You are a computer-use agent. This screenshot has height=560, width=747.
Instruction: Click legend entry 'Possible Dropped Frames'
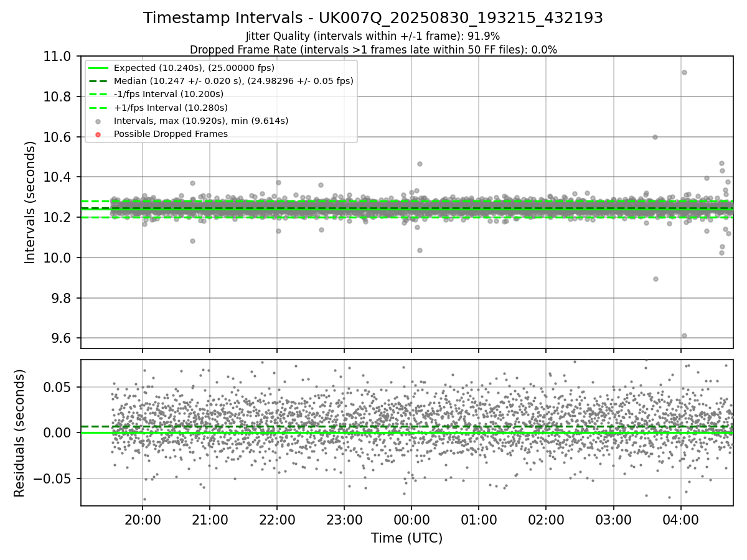pos(171,134)
